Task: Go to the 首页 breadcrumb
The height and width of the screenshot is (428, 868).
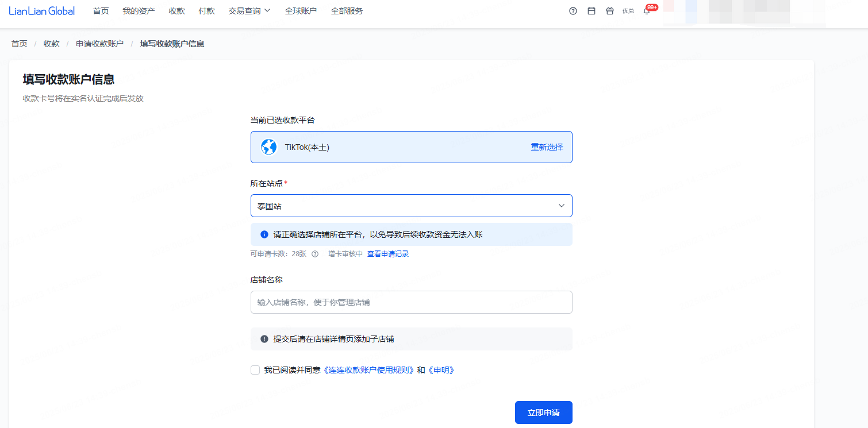Action: point(20,44)
